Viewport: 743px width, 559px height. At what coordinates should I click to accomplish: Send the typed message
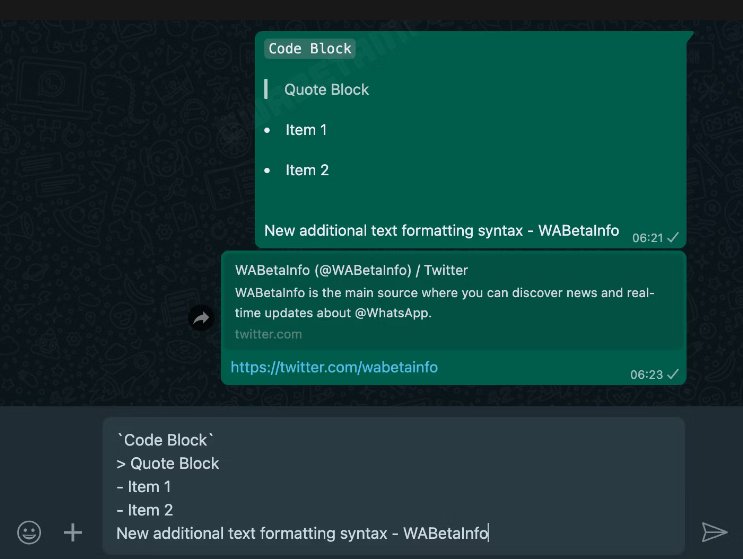click(x=714, y=532)
